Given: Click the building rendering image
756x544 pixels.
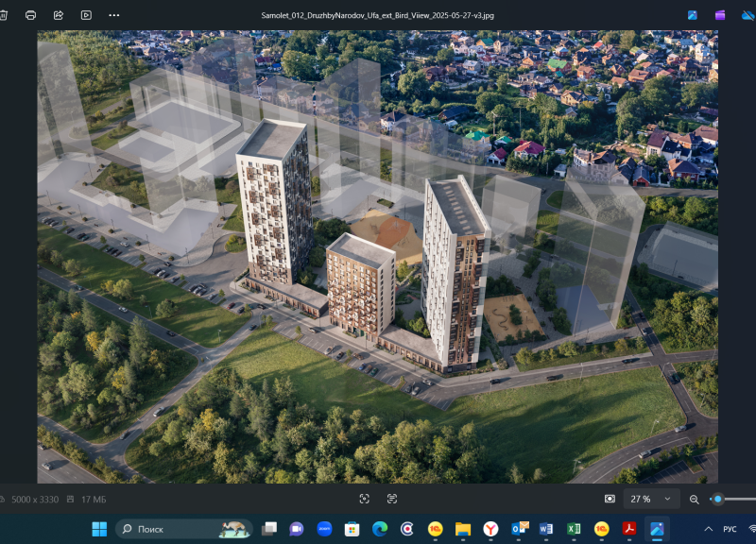Looking at the screenshot, I should [377, 256].
